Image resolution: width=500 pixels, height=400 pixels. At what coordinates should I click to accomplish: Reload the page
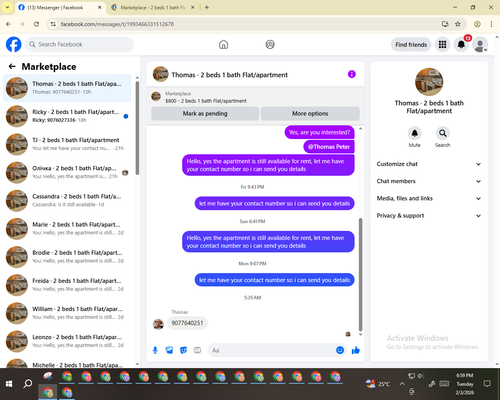[36, 24]
